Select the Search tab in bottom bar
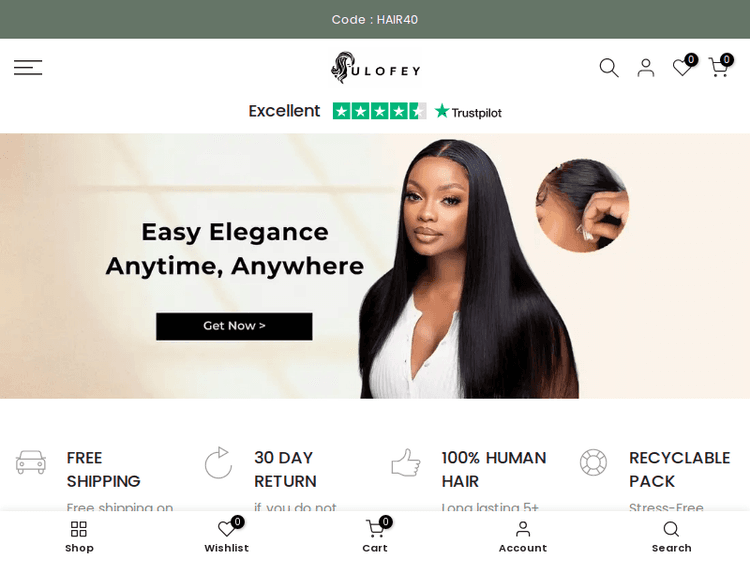750x563 pixels. pyautogui.click(x=671, y=537)
